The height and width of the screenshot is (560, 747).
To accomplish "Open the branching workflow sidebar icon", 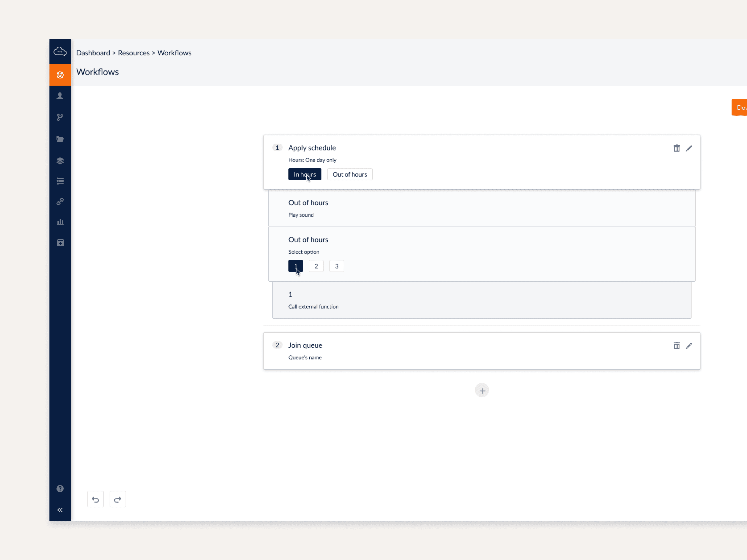I will 60,117.
